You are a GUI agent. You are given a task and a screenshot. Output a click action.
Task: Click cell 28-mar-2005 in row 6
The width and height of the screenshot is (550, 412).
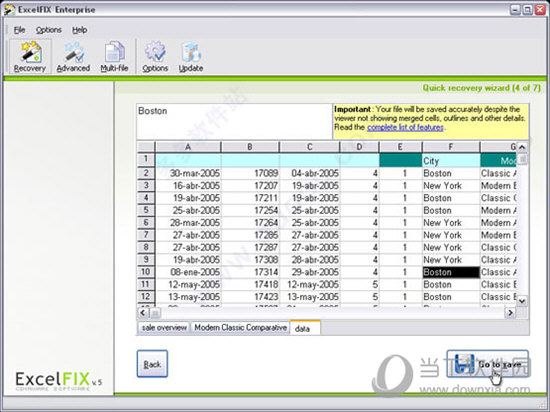coord(188,223)
